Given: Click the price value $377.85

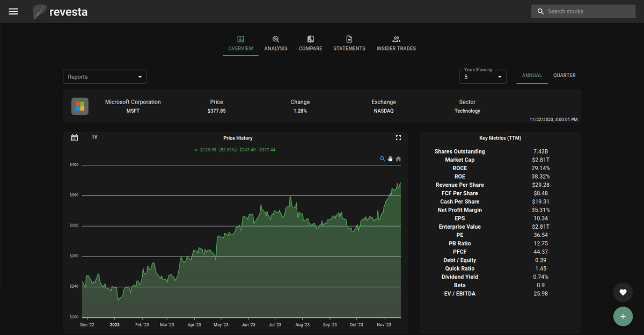Looking at the screenshot, I should pyautogui.click(x=216, y=111).
